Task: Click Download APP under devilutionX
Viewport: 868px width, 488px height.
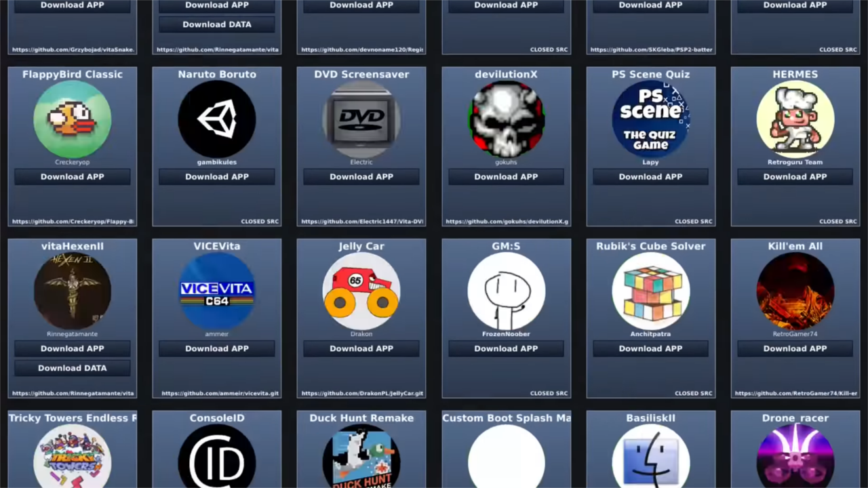Action: point(506,177)
